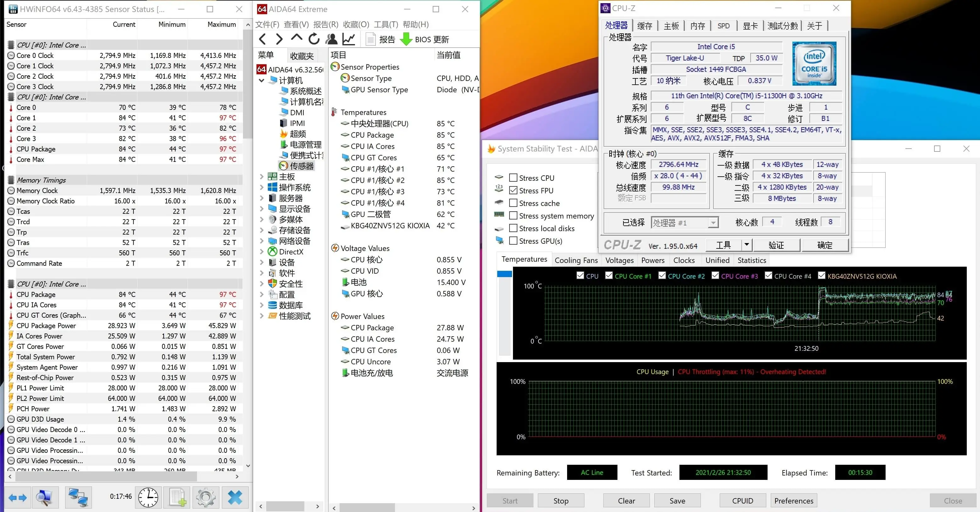980x512 pixels.
Task: Toggle CPU Core #4 graph checkbox
Action: pos(769,275)
